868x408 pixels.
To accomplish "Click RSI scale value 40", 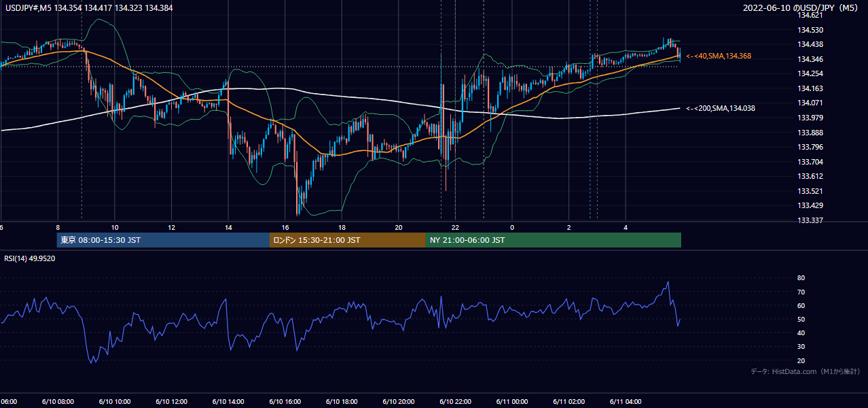I will pos(801,333).
